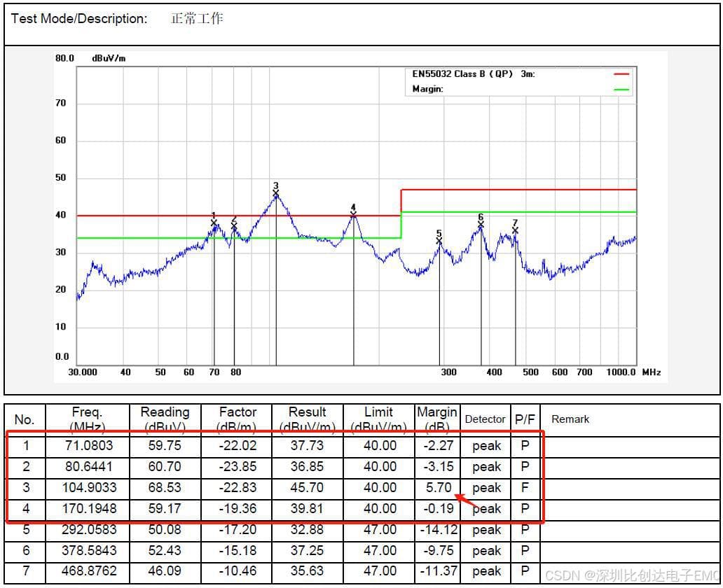Click the Reading (dBuV) column header

(x=165, y=419)
